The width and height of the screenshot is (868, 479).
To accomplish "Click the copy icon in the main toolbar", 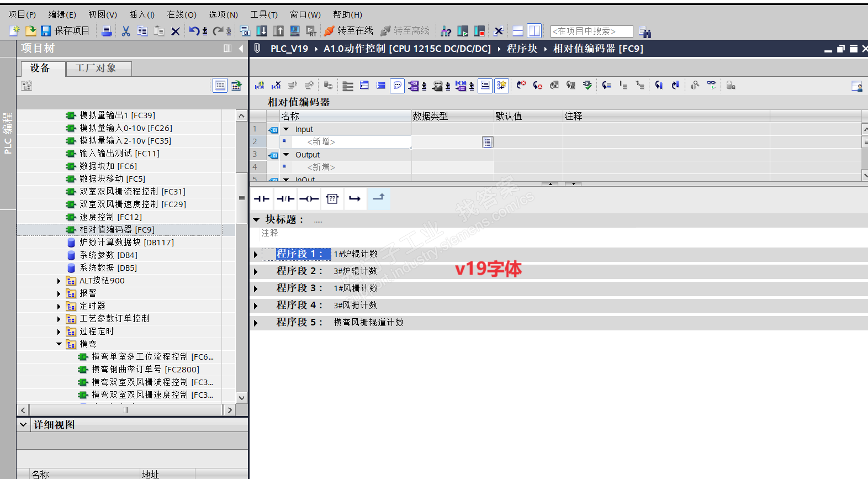I will pos(142,31).
